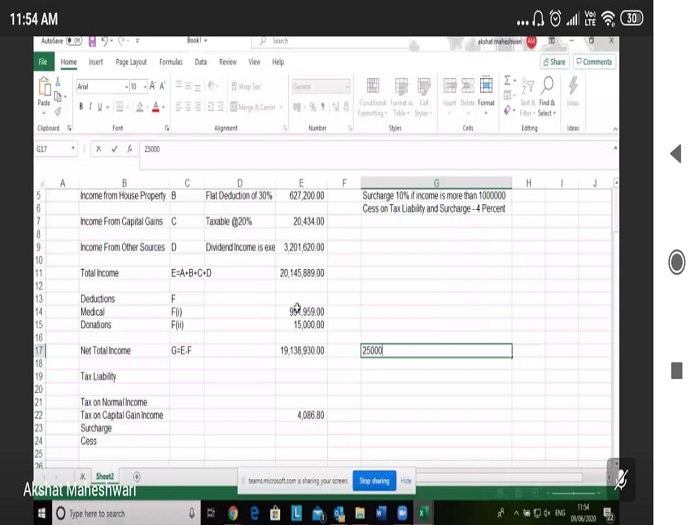Open the General number format dropdown

click(x=347, y=86)
